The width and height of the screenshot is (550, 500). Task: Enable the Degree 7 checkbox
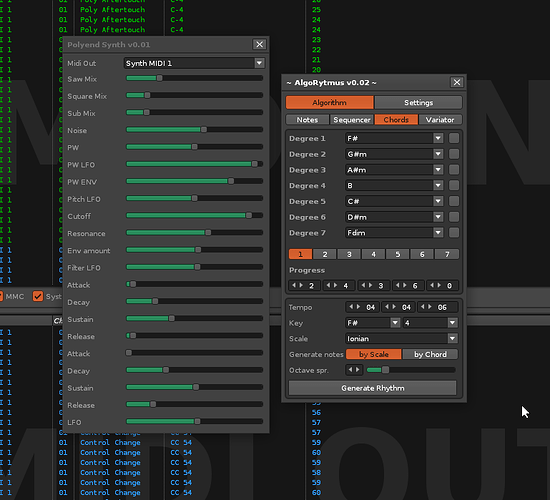tap(454, 232)
